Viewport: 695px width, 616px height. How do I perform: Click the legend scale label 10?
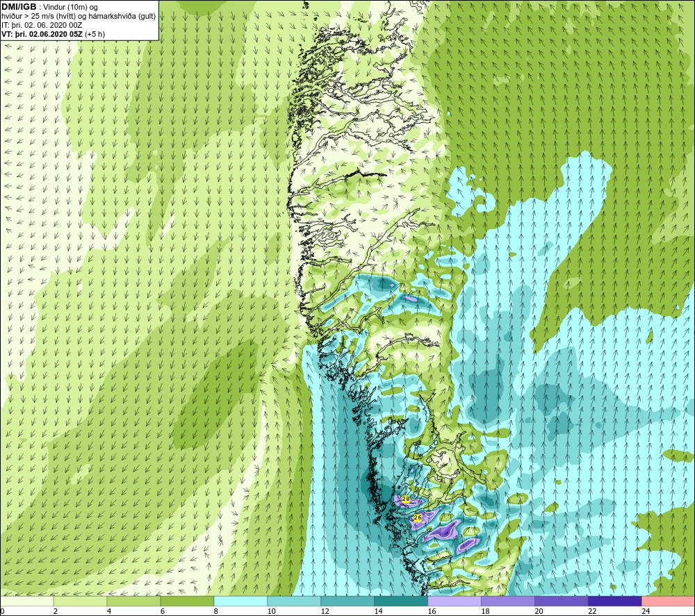[271, 611]
